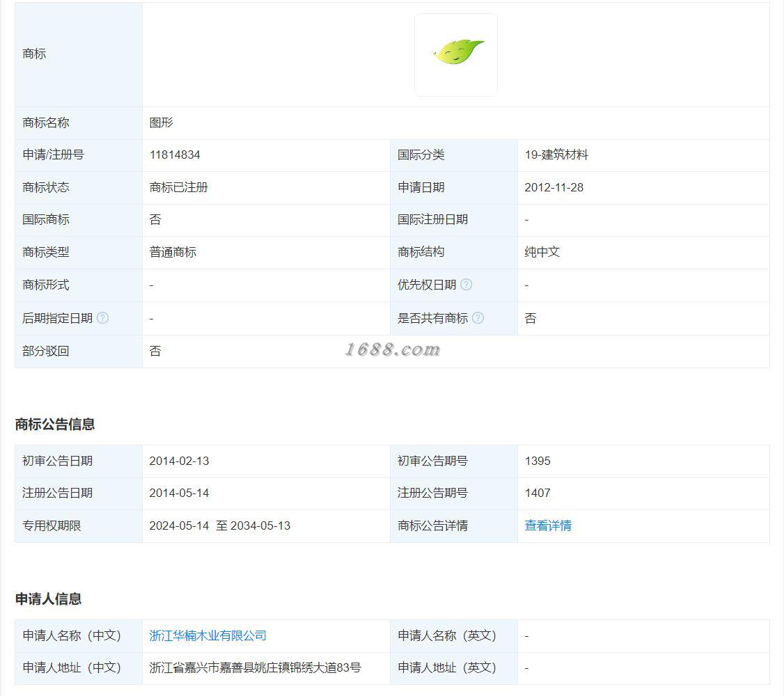Click the 商标公告详情 label cell
Viewport: 784px width, 696px height.
click(x=453, y=526)
